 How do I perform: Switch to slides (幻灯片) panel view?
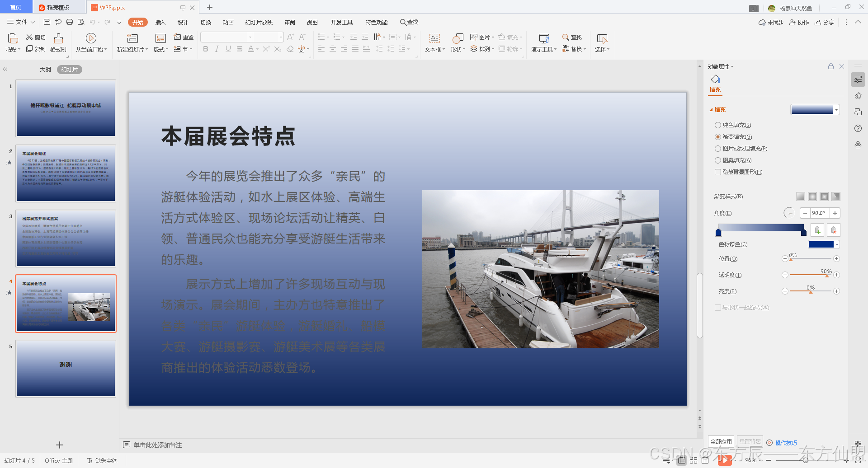click(x=70, y=70)
